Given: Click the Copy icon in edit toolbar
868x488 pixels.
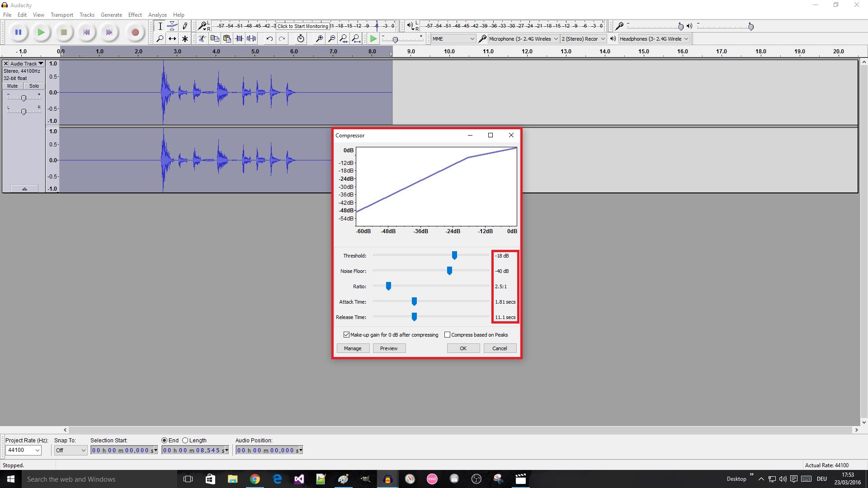Looking at the screenshot, I should (215, 39).
